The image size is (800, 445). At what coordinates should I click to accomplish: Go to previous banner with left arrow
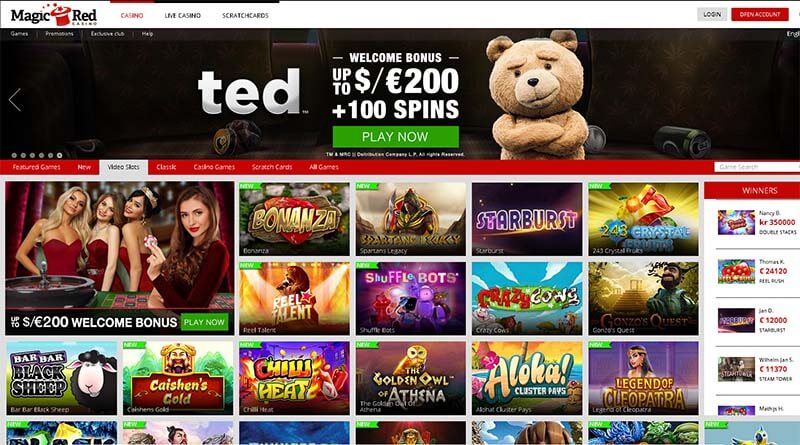(x=15, y=100)
